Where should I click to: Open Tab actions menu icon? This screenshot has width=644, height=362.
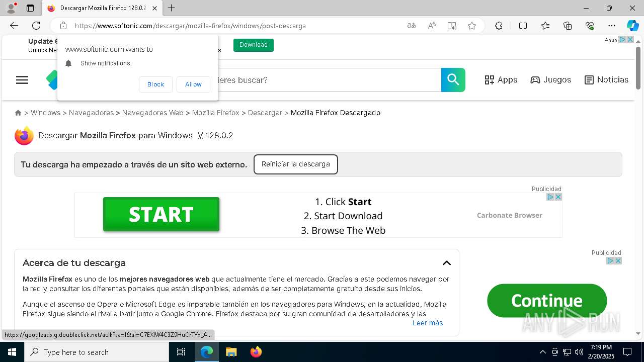30,8
